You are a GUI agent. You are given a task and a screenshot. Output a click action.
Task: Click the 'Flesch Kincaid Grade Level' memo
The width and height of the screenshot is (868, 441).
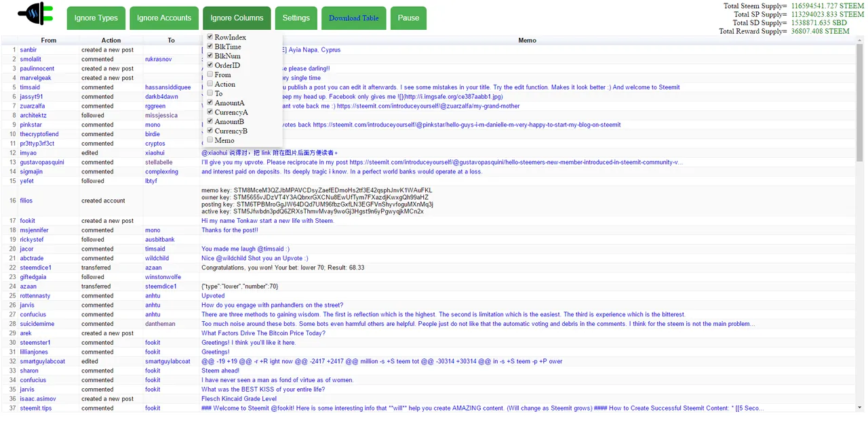point(239,399)
